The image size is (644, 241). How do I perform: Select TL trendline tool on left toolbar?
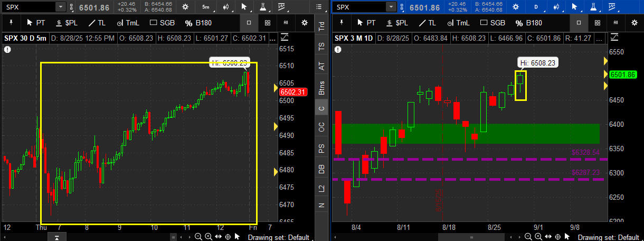(x=97, y=23)
